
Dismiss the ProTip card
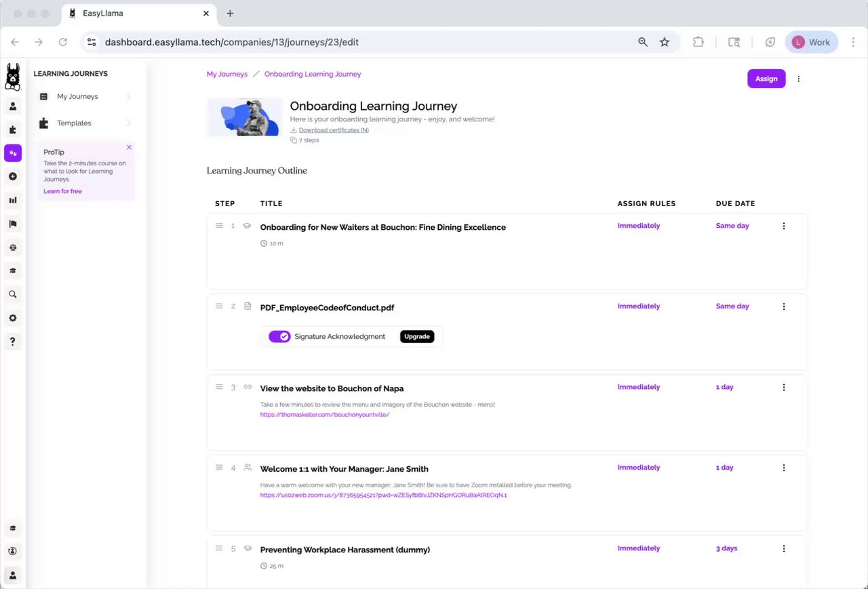[129, 147]
